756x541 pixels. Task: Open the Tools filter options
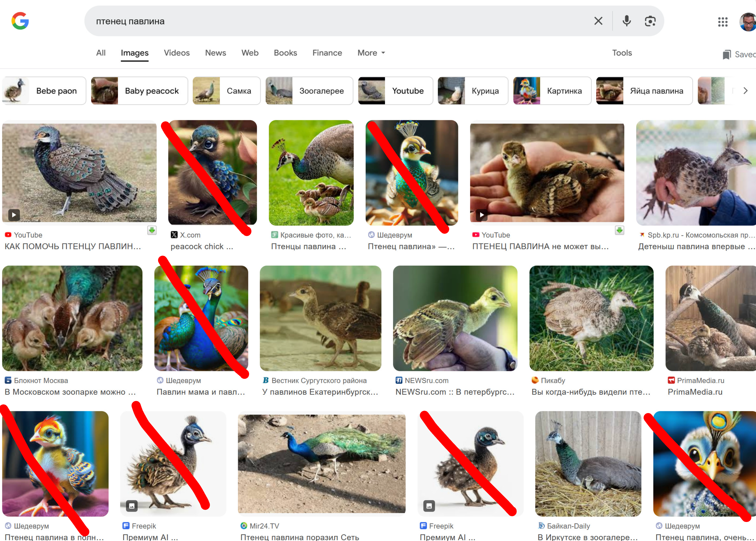622,53
